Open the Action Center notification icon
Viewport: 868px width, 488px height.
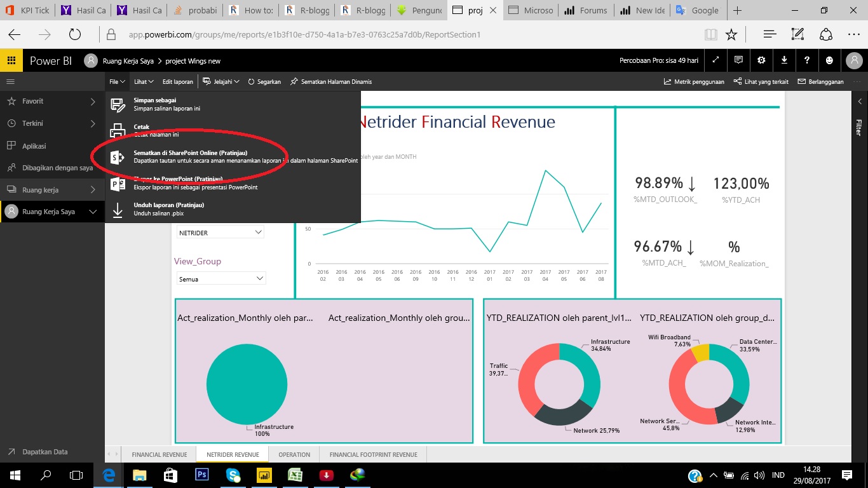pyautogui.click(x=847, y=475)
